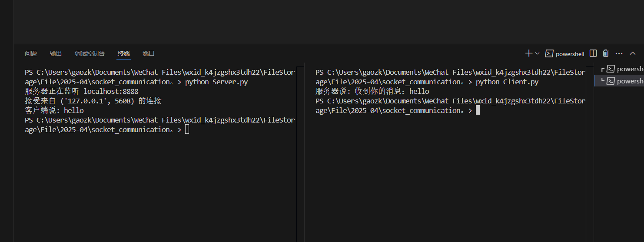Kill terminal using the trash can icon
This screenshot has width=644, height=242.
pos(606,53)
